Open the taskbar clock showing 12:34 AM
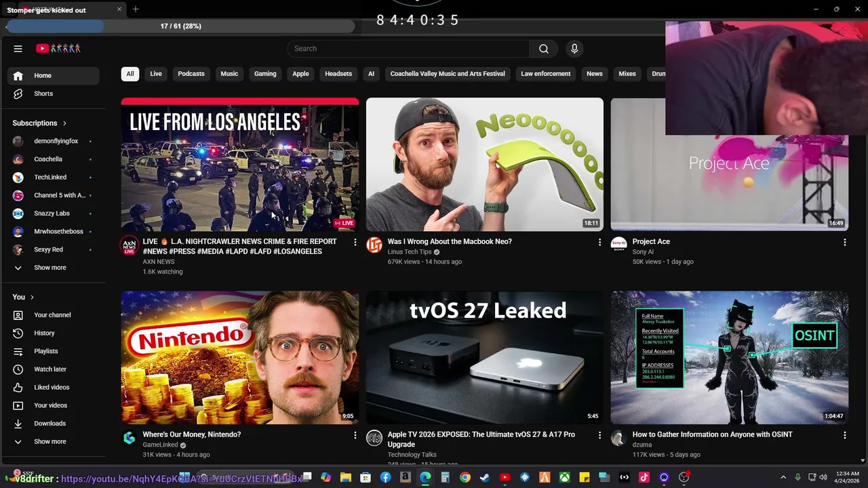This screenshot has height=488, width=868. pyautogui.click(x=848, y=478)
